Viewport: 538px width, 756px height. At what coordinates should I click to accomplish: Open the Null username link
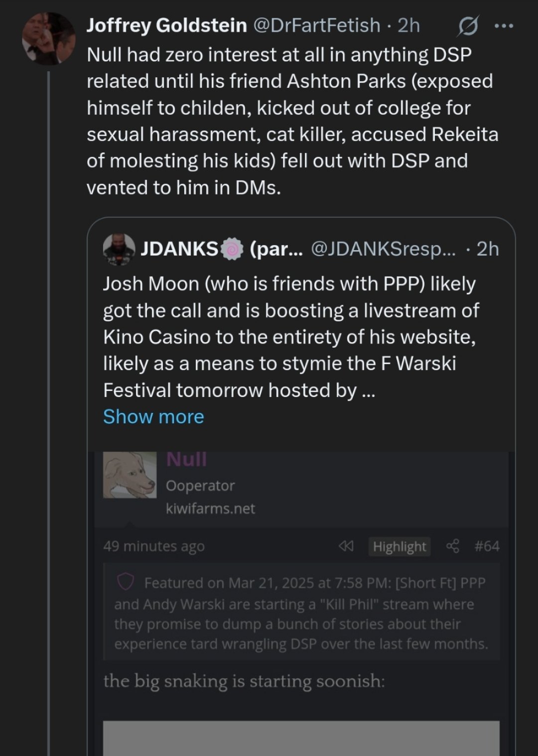pos(186,459)
